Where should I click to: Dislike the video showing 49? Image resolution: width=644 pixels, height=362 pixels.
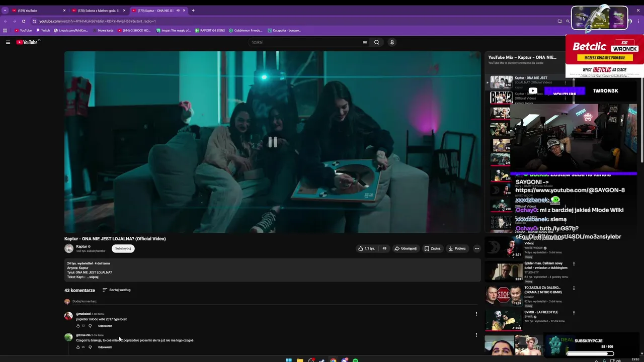coord(384,248)
